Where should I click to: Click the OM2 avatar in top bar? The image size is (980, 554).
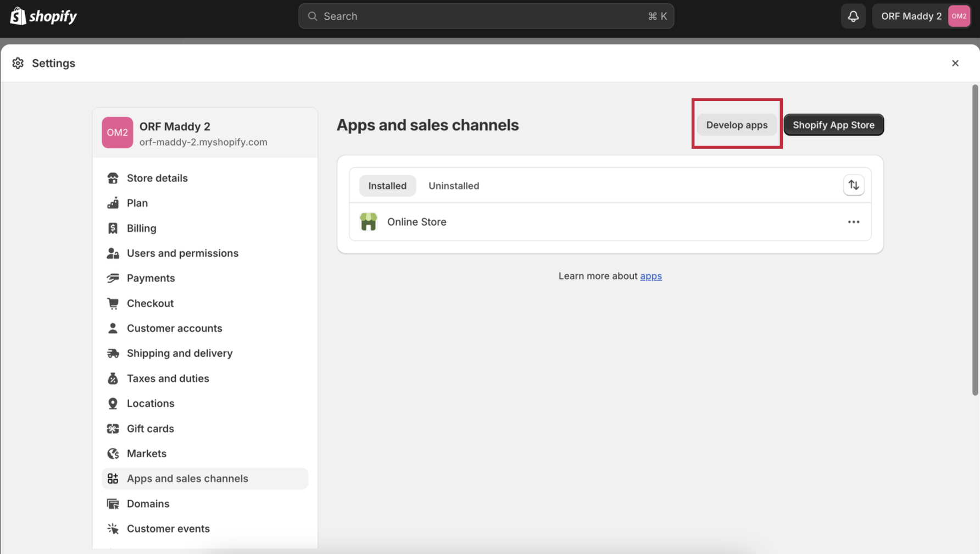click(x=959, y=16)
